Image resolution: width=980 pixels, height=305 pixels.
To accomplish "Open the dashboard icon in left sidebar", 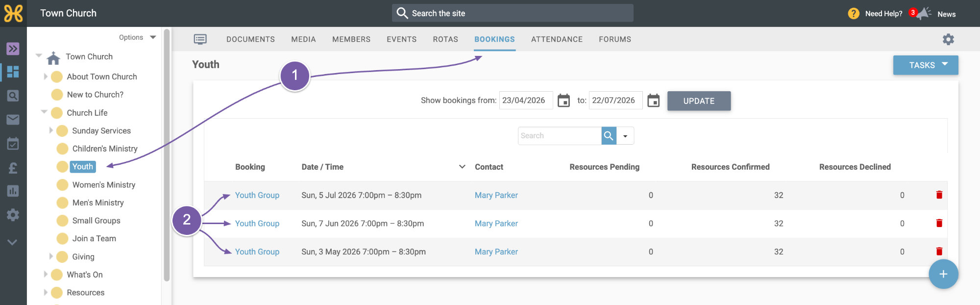I will (x=13, y=72).
